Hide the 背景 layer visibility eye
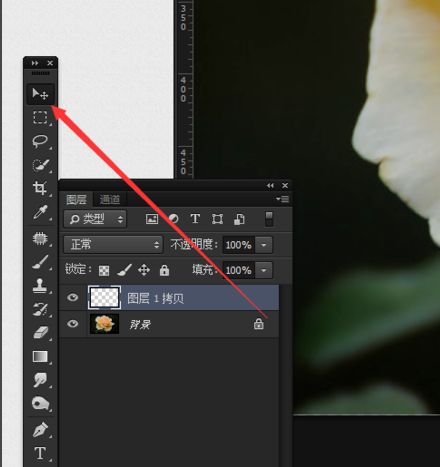Screen dimensions: 440x467 tap(72, 324)
